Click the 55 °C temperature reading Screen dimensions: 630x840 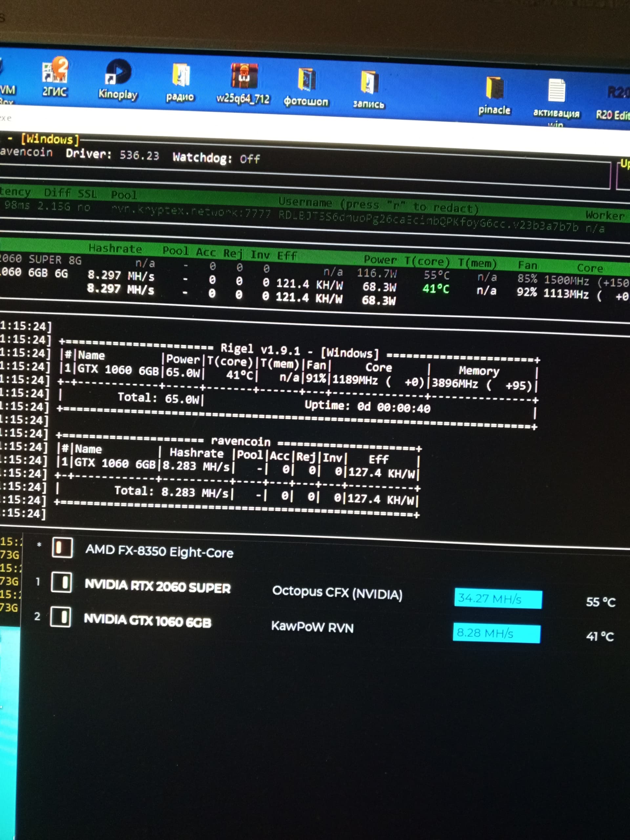tap(600, 602)
